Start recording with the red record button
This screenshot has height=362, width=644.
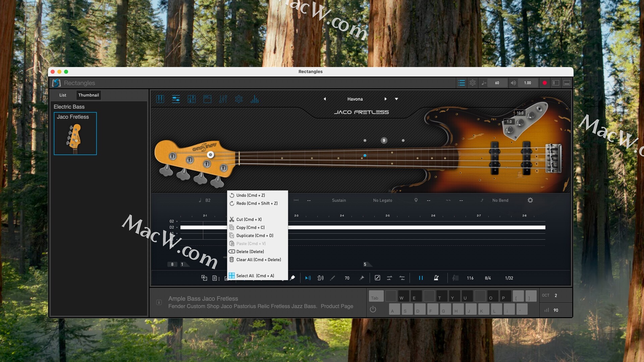[x=545, y=83]
